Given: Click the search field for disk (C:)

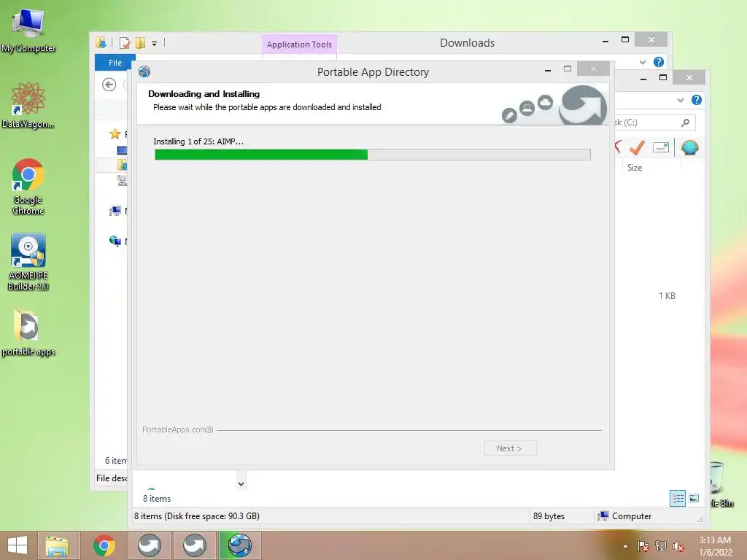Looking at the screenshot, I should coord(654,122).
